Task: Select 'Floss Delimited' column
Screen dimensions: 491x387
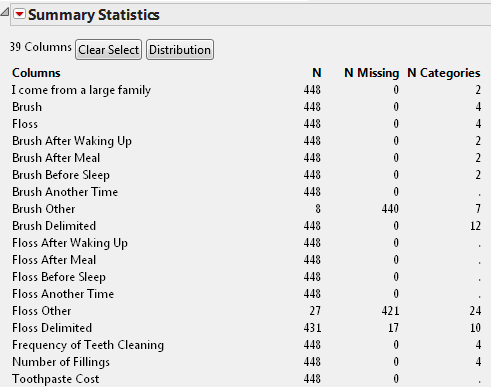Action: pyautogui.click(x=52, y=328)
